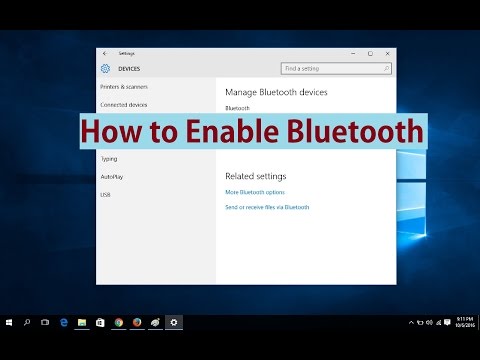
Task: Launch Firefox from the taskbar
Action: (137, 322)
